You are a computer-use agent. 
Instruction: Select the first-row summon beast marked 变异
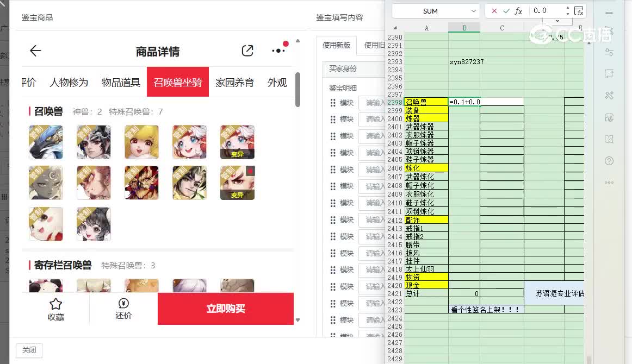[237, 142]
